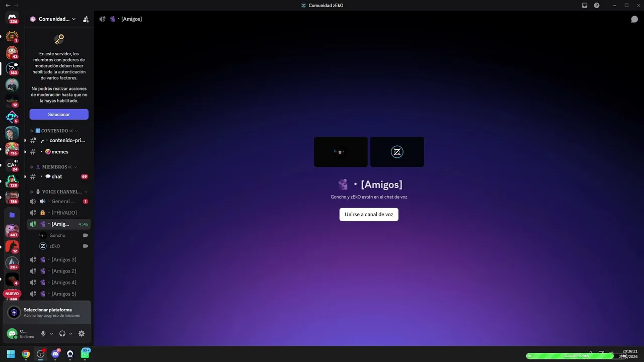
Task: Open the contenido-pri text channel
Action: click(x=59, y=140)
